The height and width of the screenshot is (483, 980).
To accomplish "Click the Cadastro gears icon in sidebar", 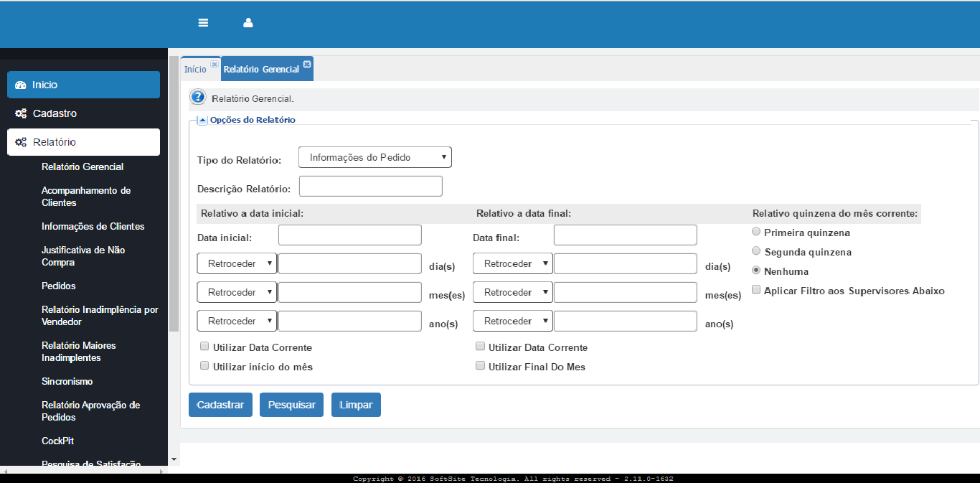I will 21,113.
